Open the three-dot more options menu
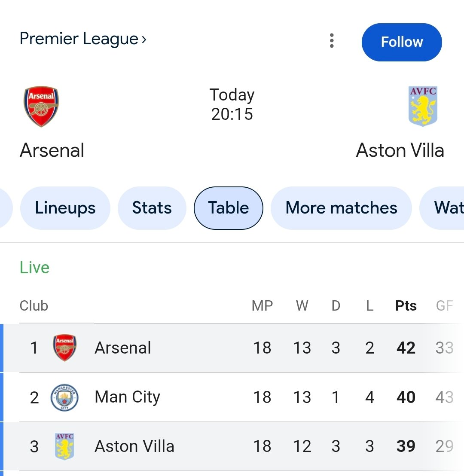 coord(332,41)
